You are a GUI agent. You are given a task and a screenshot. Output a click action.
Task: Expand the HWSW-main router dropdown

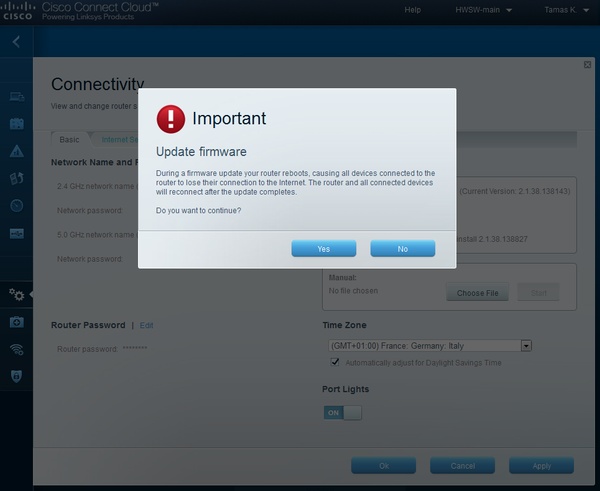point(483,10)
